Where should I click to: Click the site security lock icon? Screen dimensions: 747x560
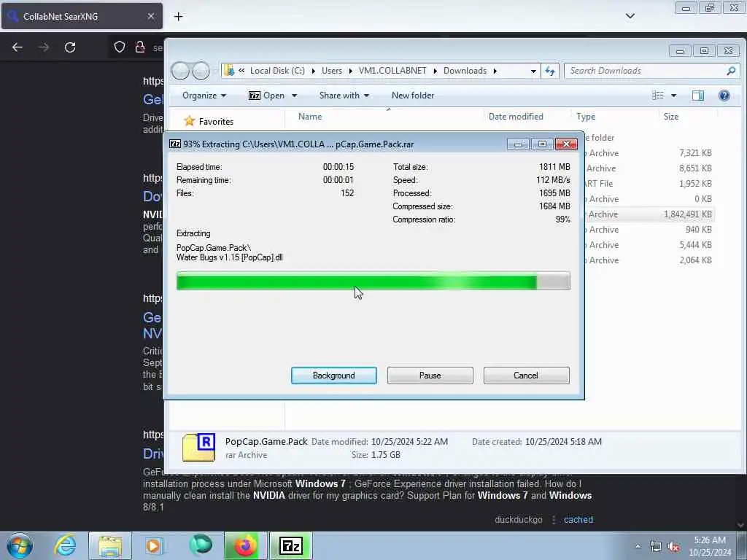139,47
